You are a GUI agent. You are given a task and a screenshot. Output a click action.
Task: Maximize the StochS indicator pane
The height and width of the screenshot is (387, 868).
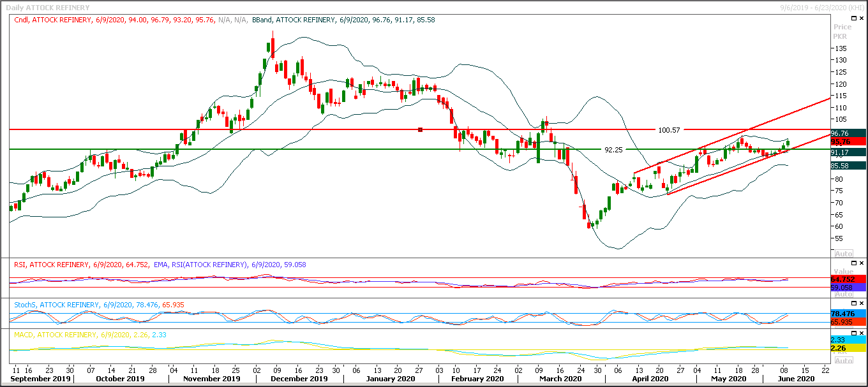852,303
